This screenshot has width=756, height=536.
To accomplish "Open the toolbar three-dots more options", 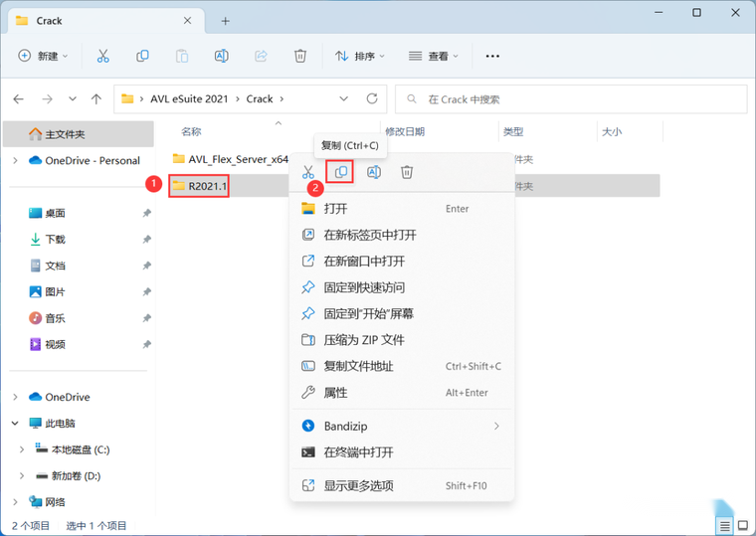I will 492,56.
